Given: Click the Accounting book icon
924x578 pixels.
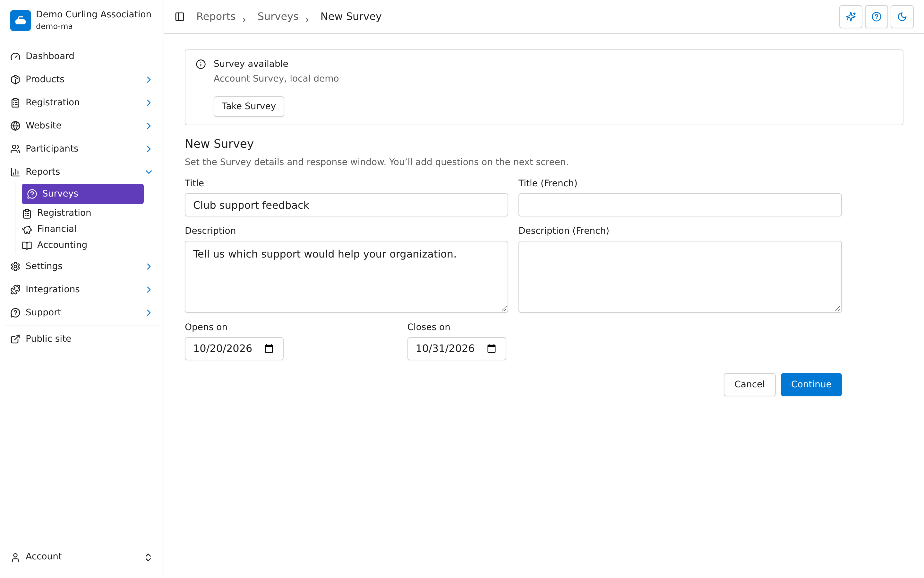Looking at the screenshot, I should pyautogui.click(x=27, y=245).
